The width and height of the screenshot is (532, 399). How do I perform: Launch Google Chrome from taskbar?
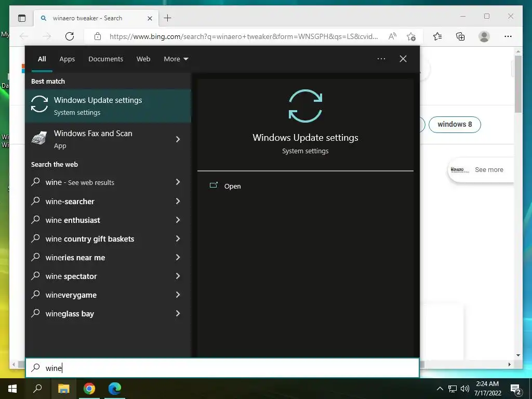click(89, 389)
